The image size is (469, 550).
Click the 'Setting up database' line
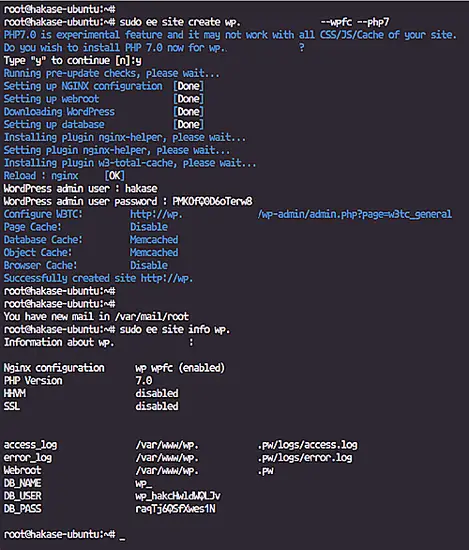point(103,125)
